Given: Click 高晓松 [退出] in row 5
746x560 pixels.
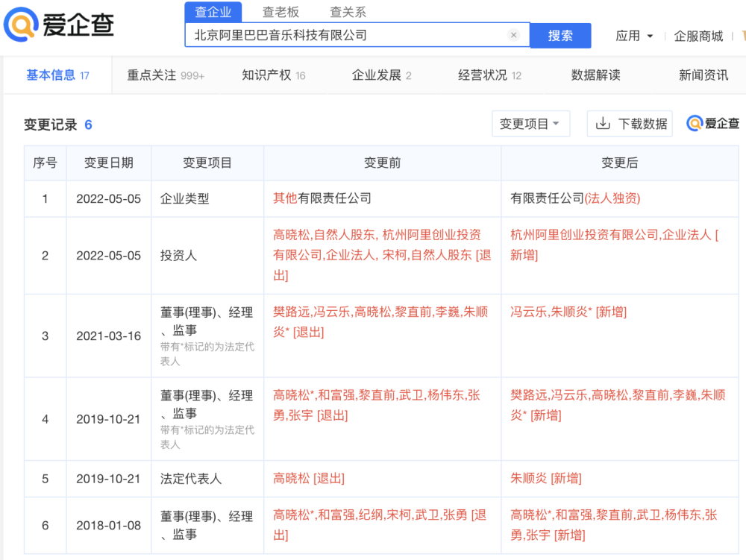Looking at the screenshot, I should tap(309, 478).
